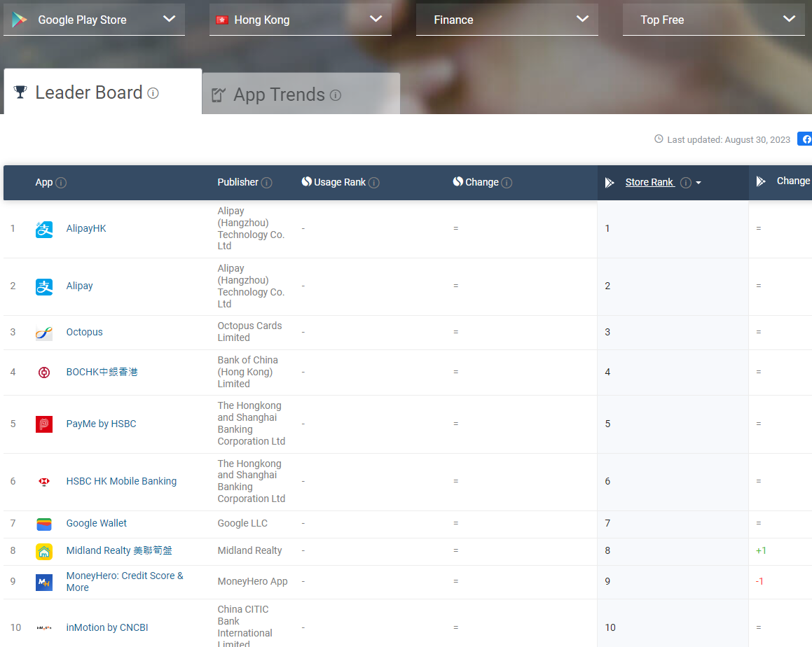Click the AlipayHK app icon
The width and height of the screenshot is (812, 647).
[44, 229]
